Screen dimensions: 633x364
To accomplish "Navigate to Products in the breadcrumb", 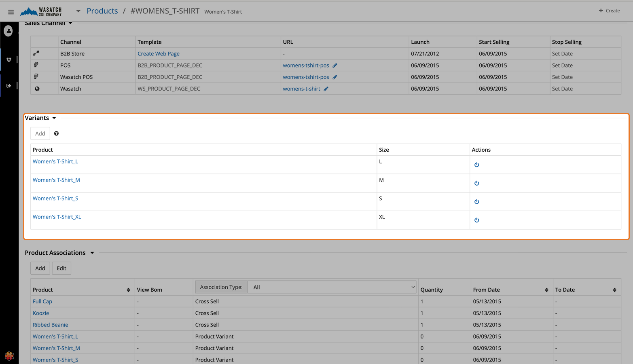I will point(102,11).
